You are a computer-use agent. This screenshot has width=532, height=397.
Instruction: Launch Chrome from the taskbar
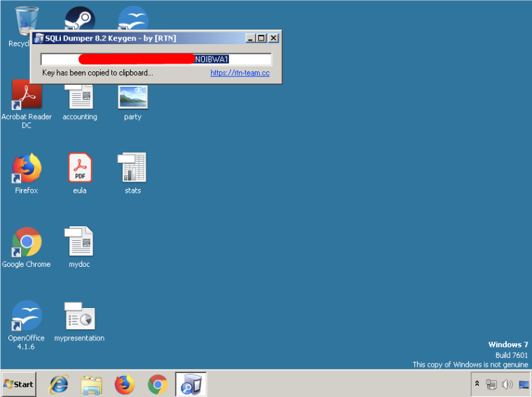pyautogui.click(x=157, y=384)
